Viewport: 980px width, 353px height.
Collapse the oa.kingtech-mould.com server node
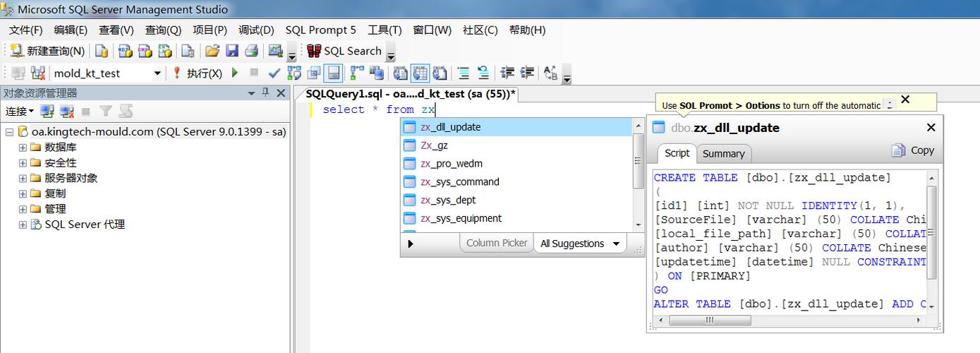click(x=9, y=131)
